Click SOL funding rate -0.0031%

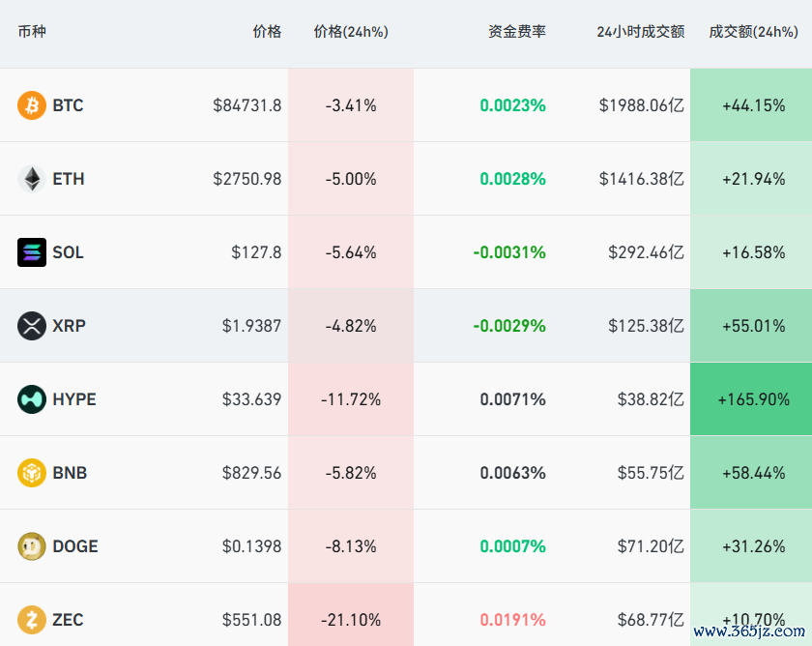tap(509, 252)
